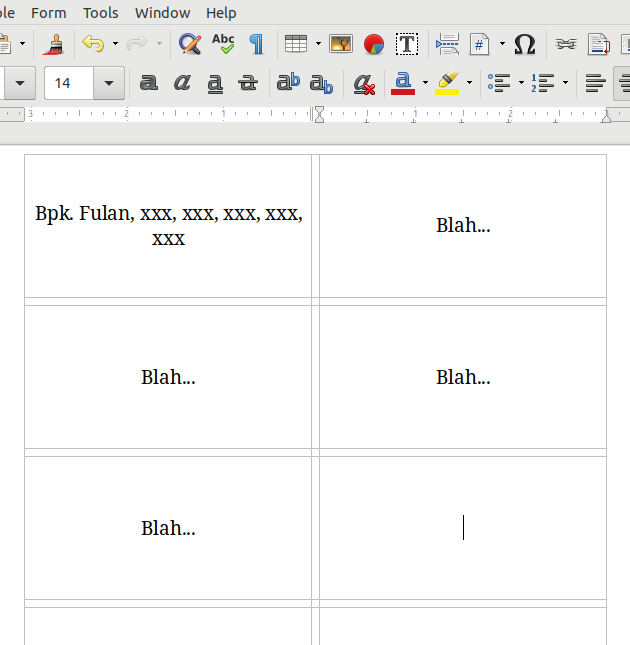Viewport: 630px width, 645px height.
Task: Undo the last action
Action: [93, 44]
